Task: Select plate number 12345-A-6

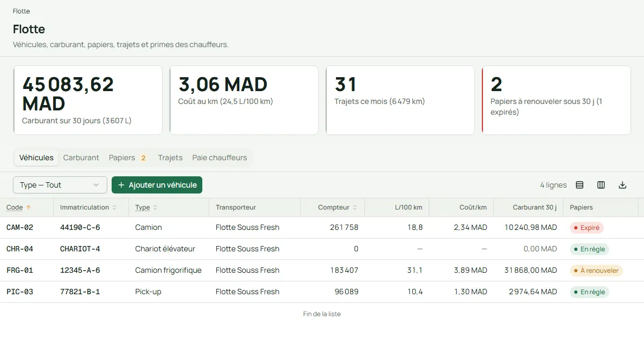Action: (x=80, y=271)
